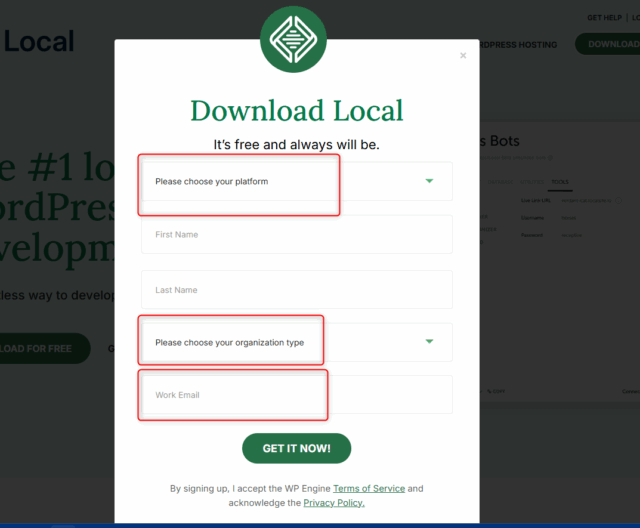This screenshot has height=528, width=640.
Task: Close the Download Local dialog with the X
Action: click(463, 56)
